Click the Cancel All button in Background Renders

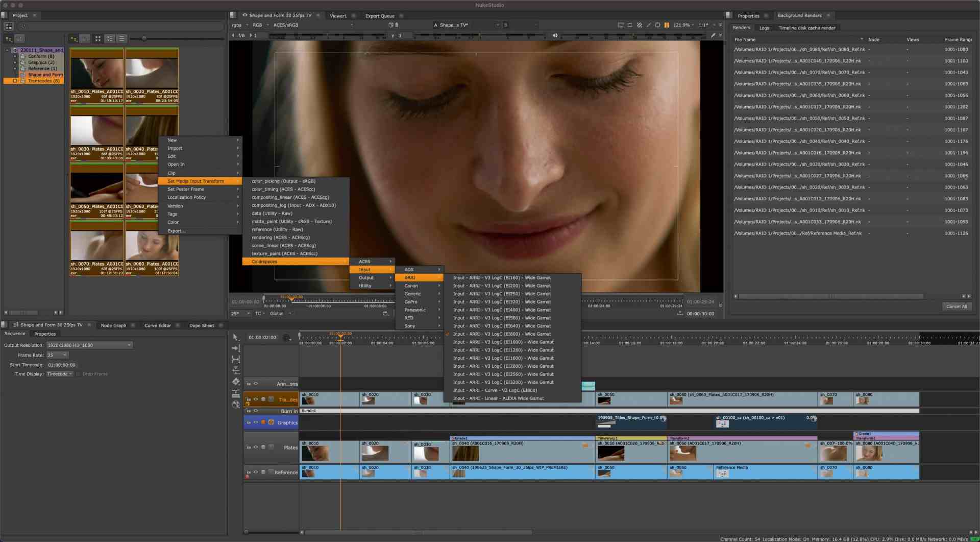pyautogui.click(x=957, y=306)
